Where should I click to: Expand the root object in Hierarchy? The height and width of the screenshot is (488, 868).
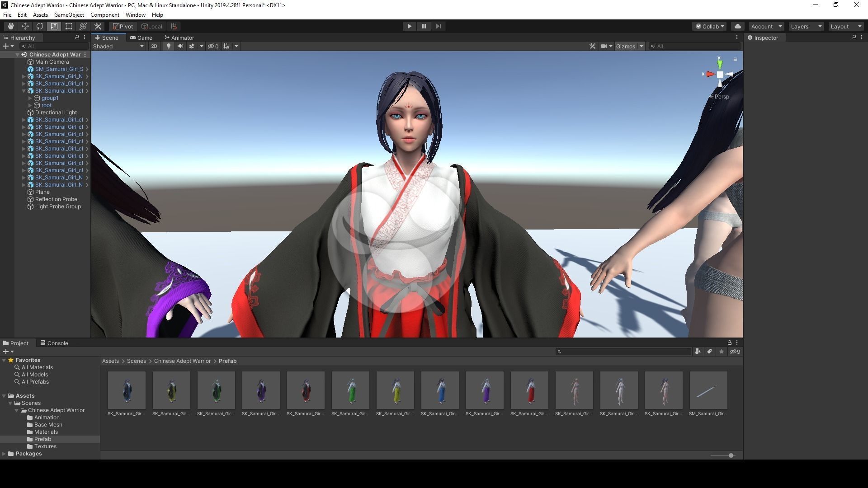[30, 105]
